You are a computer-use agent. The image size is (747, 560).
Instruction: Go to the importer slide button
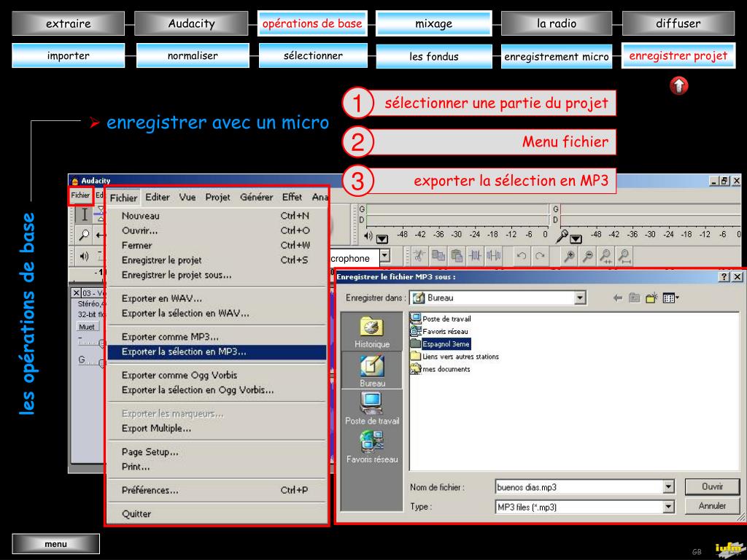coord(68,55)
